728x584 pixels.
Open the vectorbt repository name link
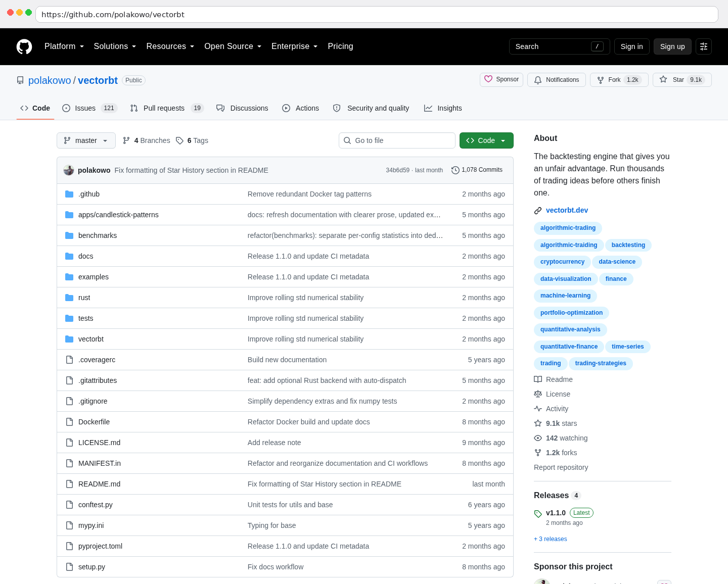pos(98,80)
